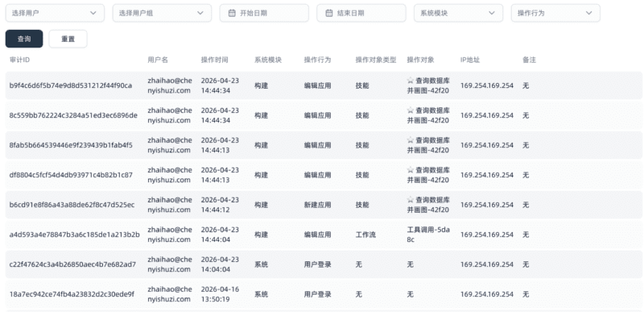Open the 操作行为 filter dropdown
644x312 pixels.
pyautogui.click(x=555, y=13)
